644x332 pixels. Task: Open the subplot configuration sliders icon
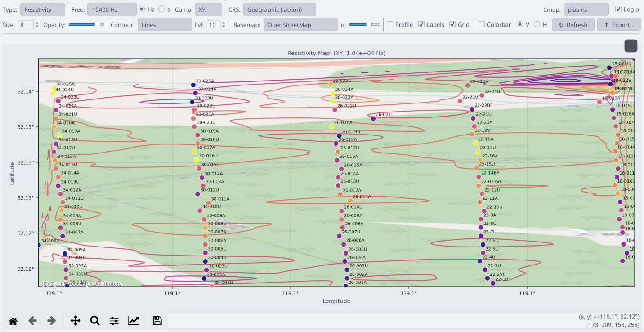[114, 321]
